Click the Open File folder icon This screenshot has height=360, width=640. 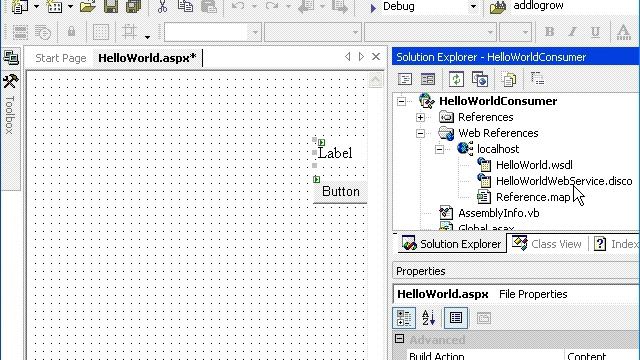(x=87, y=7)
